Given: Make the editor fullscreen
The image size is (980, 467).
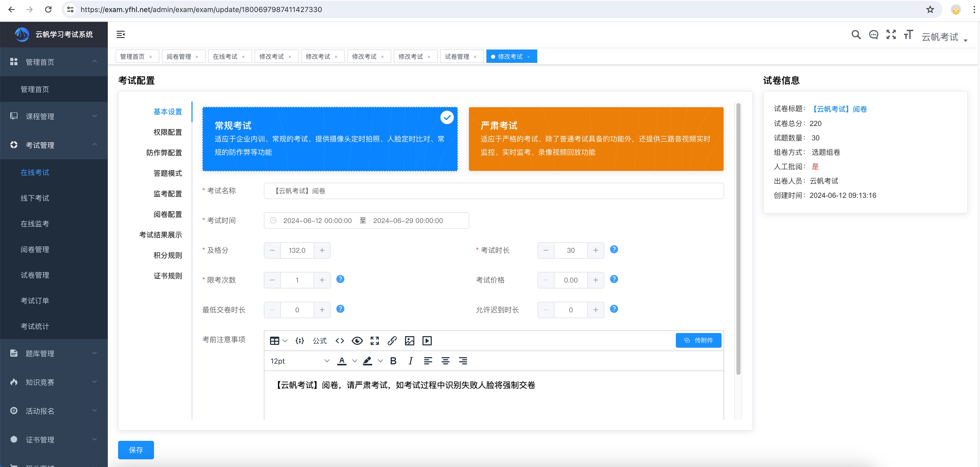Looking at the screenshot, I should tap(375, 341).
